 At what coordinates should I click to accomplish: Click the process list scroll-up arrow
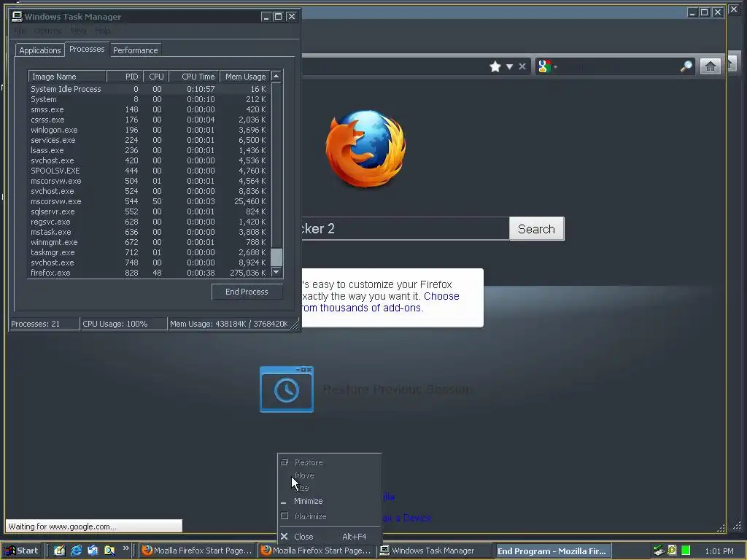[x=276, y=76]
